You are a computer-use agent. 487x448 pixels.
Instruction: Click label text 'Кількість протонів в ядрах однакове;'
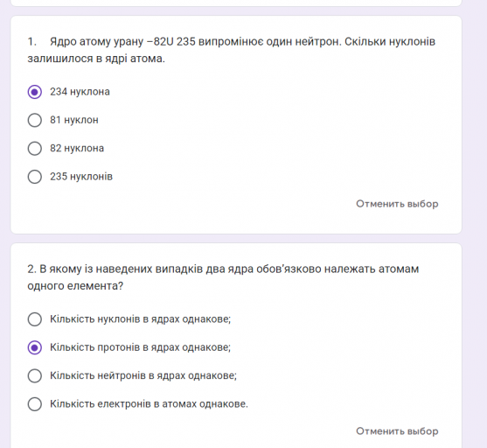click(x=141, y=347)
